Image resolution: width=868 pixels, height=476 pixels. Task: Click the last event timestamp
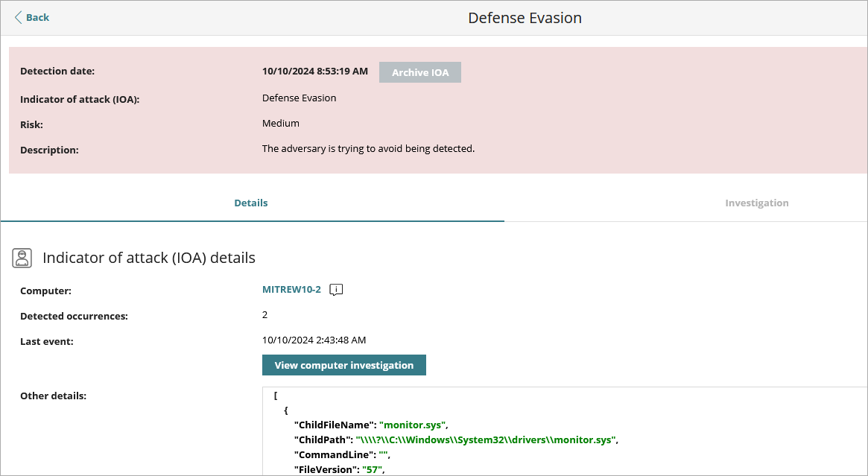(x=313, y=340)
